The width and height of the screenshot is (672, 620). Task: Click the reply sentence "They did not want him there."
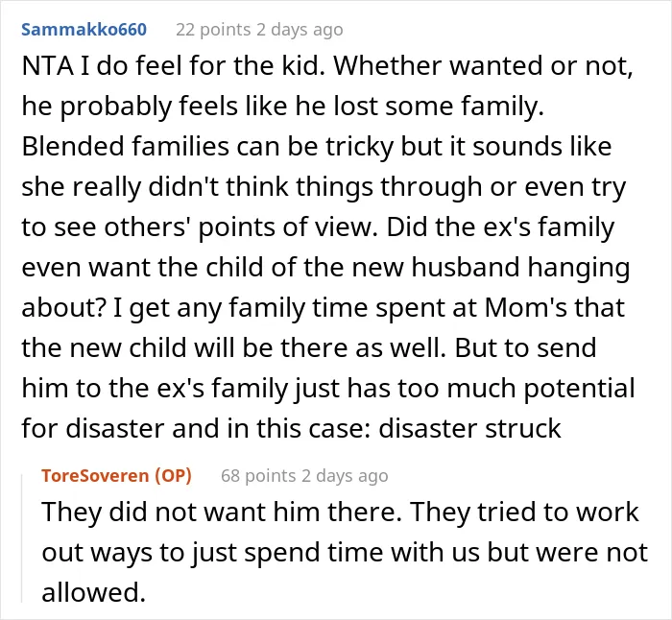point(222,512)
